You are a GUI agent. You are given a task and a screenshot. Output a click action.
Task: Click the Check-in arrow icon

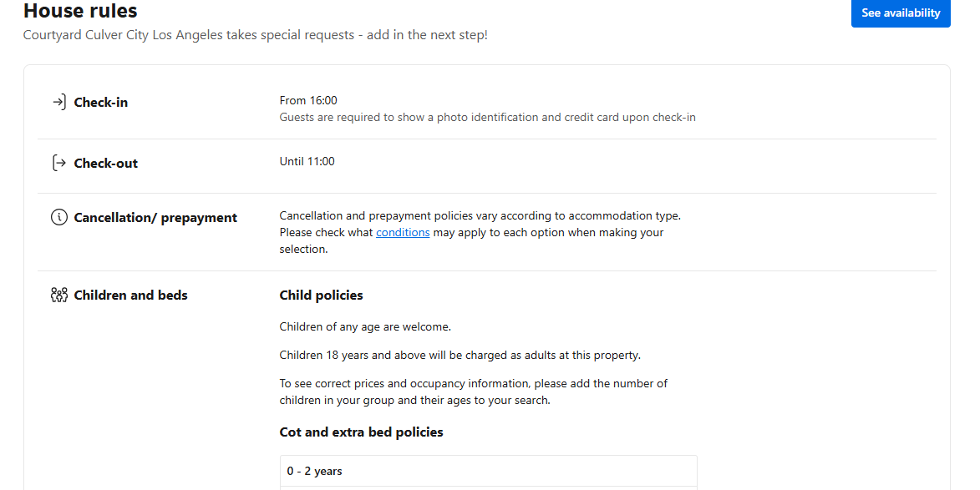click(59, 102)
